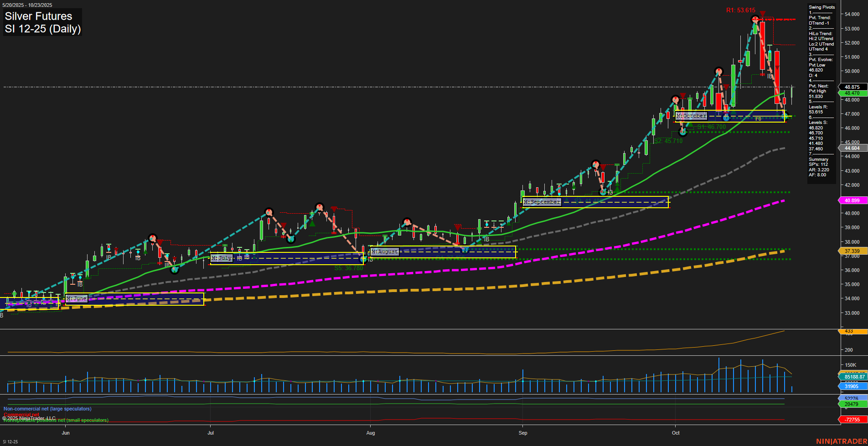
Task: Click the circular pivot marker at the early-June swing high
Action: pyautogui.click(x=153, y=237)
